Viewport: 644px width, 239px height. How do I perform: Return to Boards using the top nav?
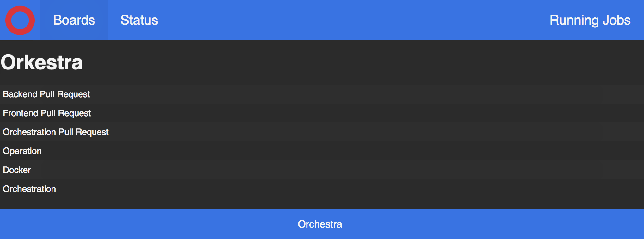pos(74,20)
